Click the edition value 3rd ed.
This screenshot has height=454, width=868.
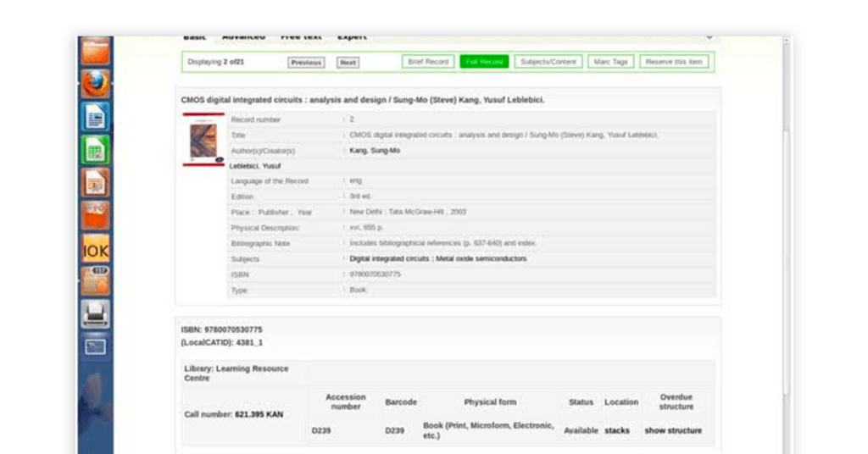359,197
